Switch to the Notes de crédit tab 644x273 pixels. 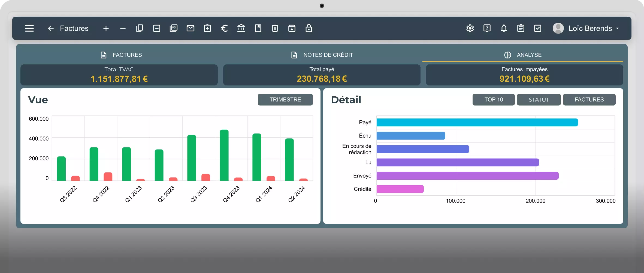[322, 55]
